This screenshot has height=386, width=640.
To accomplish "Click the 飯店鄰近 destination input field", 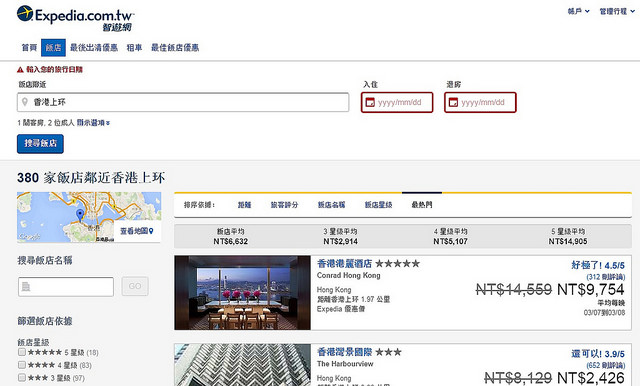I will coord(183,102).
